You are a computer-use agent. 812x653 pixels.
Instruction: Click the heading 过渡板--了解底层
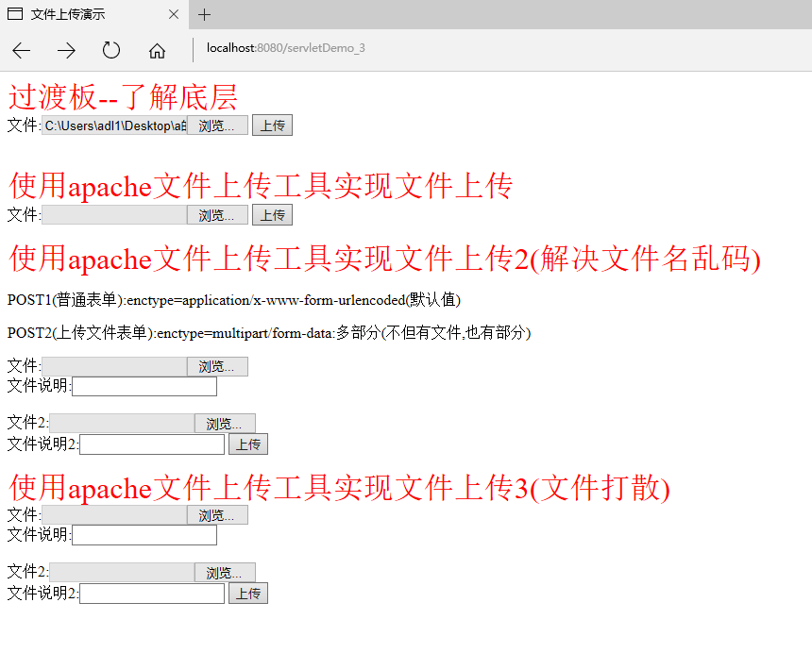(124, 97)
